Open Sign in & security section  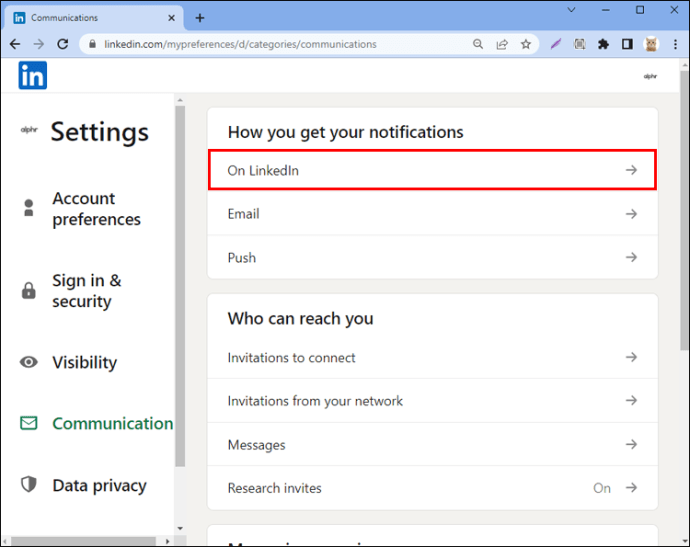coord(86,291)
